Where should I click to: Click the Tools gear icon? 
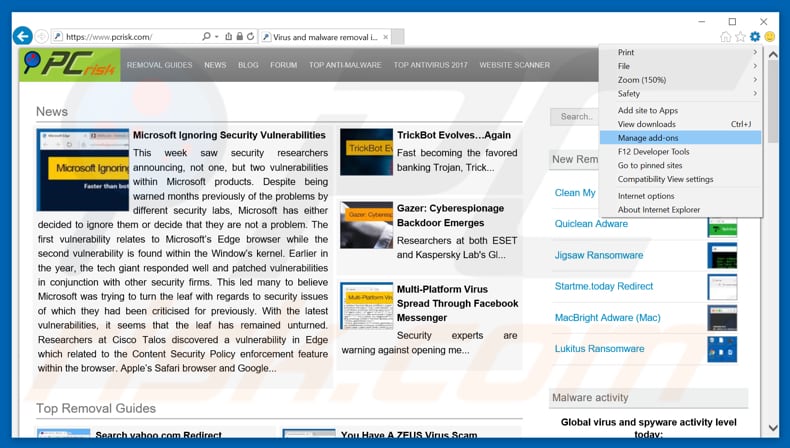coord(755,36)
